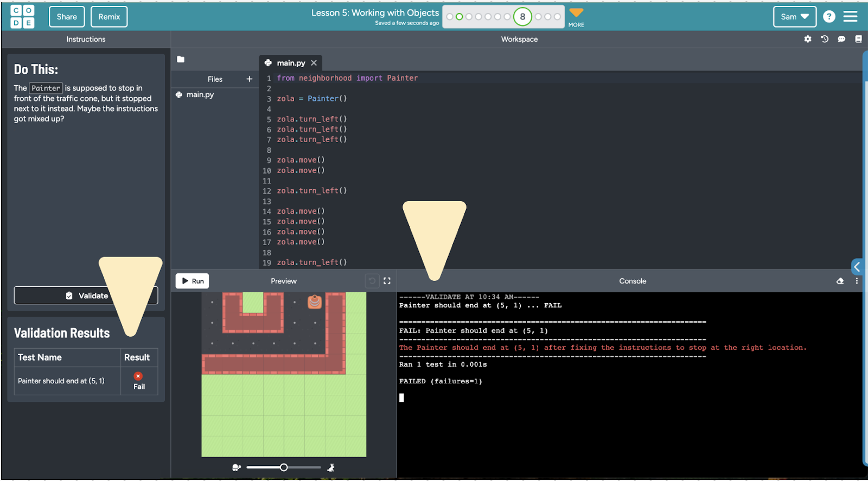Select main.py in the Files list
The height and width of the screenshot is (481, 868).
[200, 94]
